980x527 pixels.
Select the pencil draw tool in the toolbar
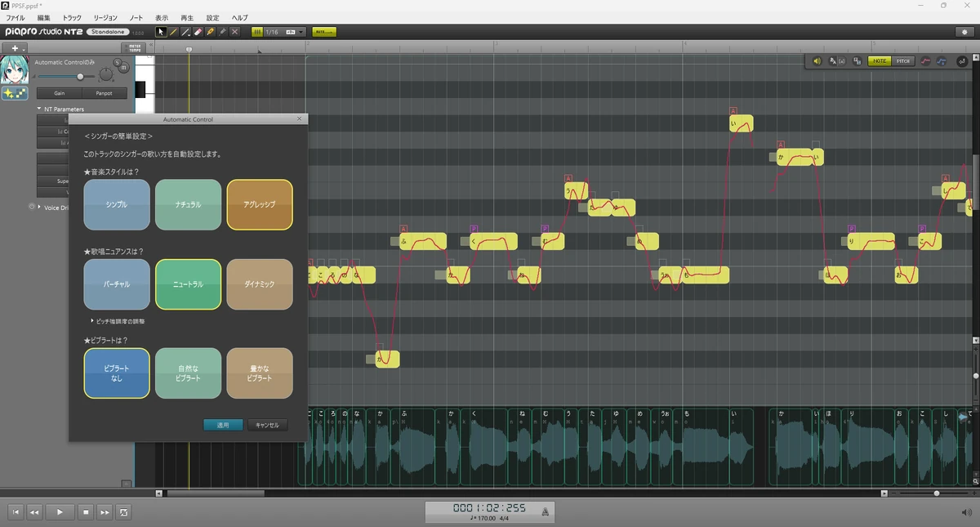174,31
